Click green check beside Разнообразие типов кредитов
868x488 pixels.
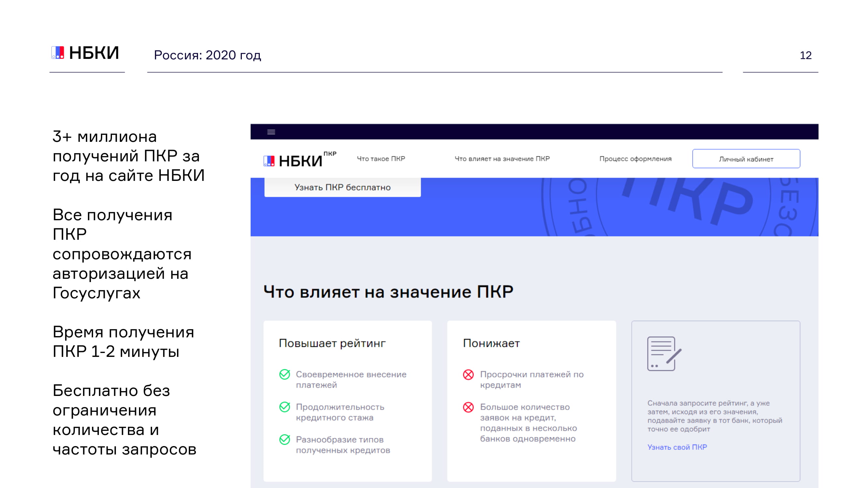285,440
